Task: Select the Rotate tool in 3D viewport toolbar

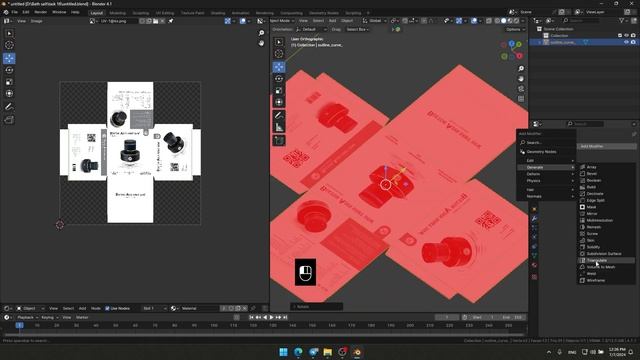Action: (279, 78)
